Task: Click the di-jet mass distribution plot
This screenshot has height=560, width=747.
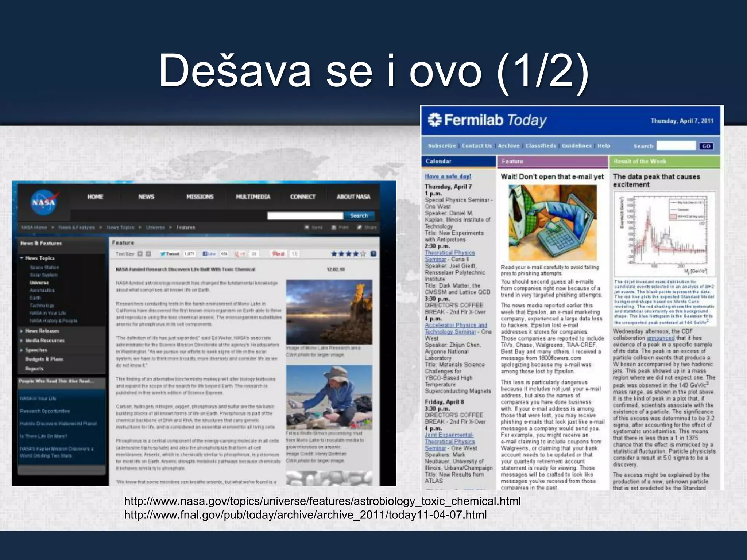Action: click(665, 234)
